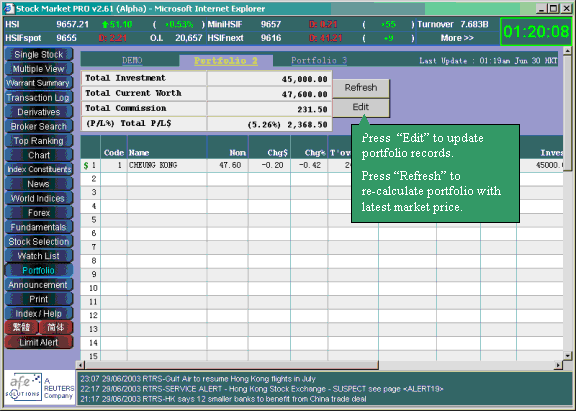Open the SERVICE ALERT news headline
The height and width of the screenshot is (411, 576).
coord(262,389)
